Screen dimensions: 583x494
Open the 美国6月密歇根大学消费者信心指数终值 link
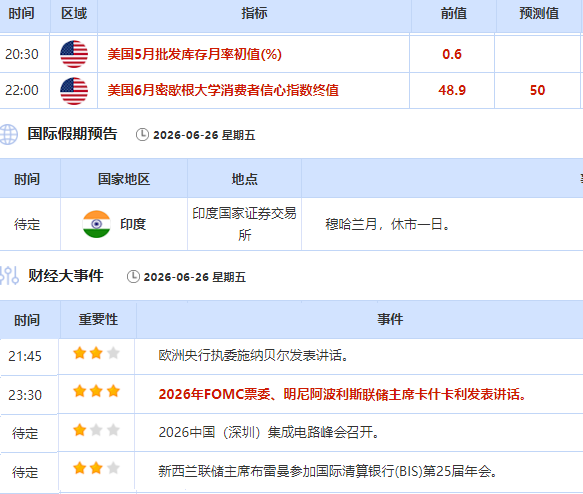click(x=223, y=90)
